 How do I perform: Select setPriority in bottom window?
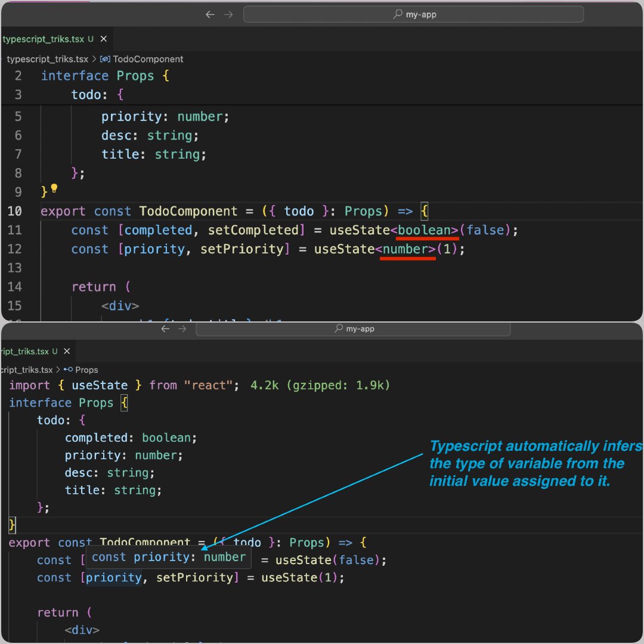click(x=194, y=577)
